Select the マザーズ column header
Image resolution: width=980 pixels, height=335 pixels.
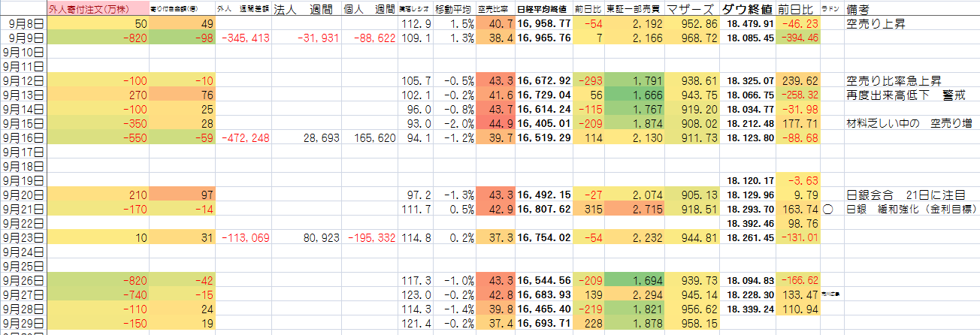tap(691, 10)
